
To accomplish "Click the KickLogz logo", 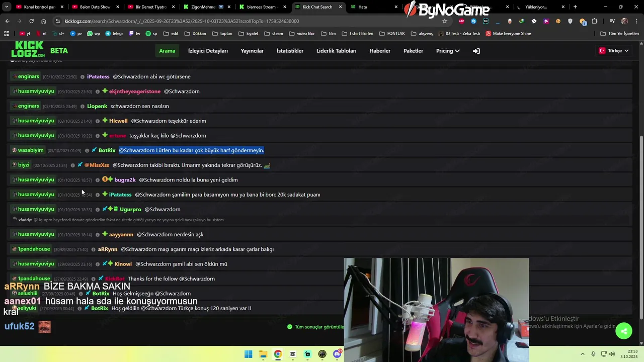I will [x=28, y=50].
